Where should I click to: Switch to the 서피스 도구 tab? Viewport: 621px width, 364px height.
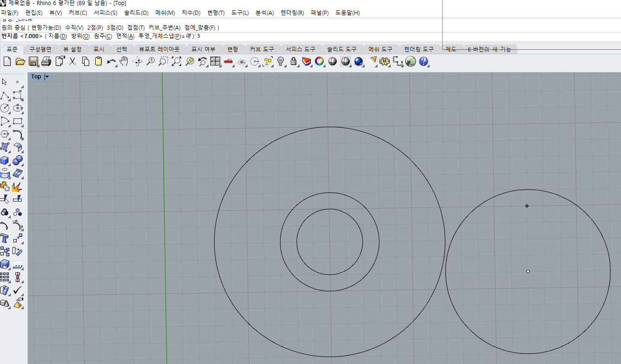coord(301,49)
